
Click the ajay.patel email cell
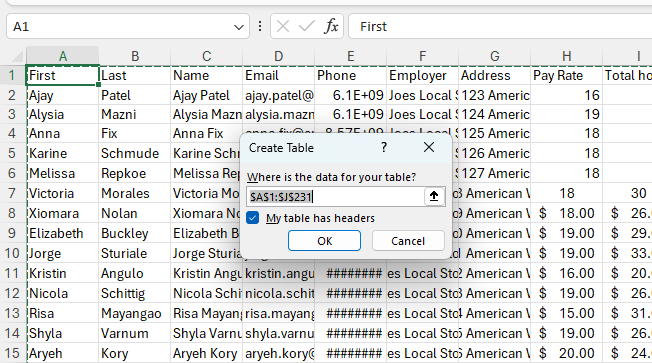(279, 95)
